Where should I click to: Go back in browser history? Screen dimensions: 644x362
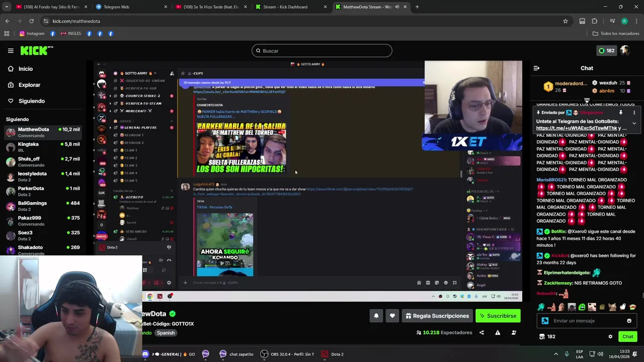point(7,21)
